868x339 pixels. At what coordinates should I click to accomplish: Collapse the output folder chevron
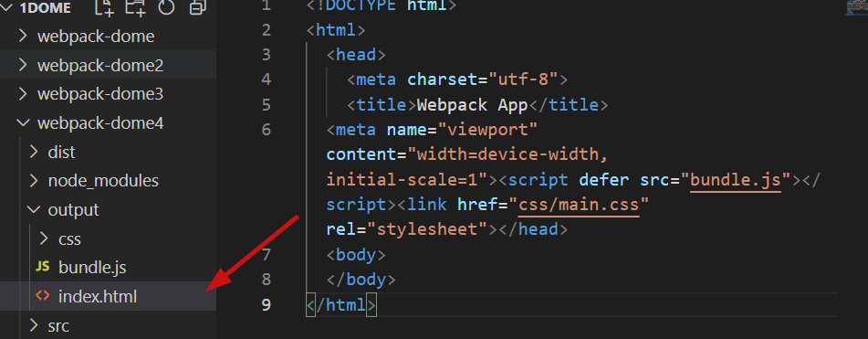point(34,209)
